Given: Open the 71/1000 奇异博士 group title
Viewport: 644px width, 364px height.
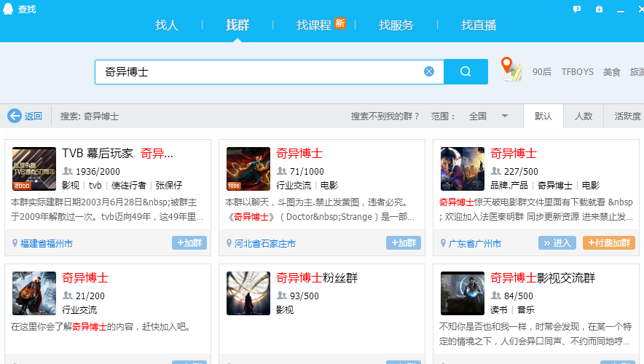Looking at the screenshot, I should [299, 154].
